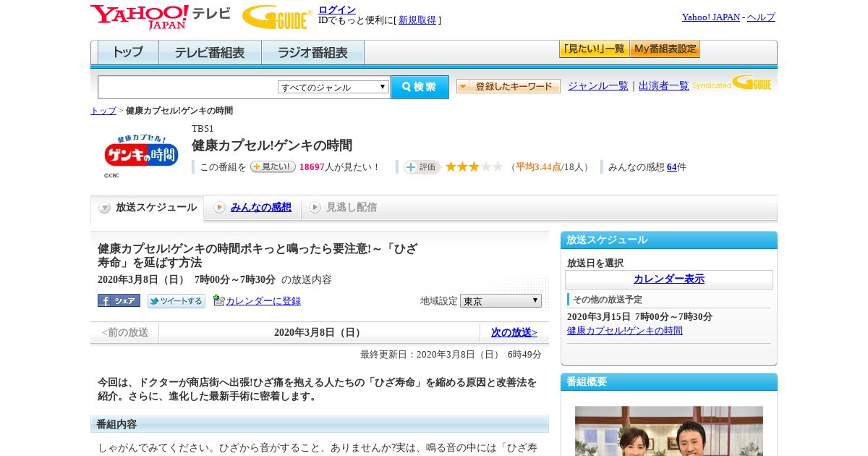
Task: Click the カレンダーに登録 link
Action: pyautogui.click(x=263, y=301)
